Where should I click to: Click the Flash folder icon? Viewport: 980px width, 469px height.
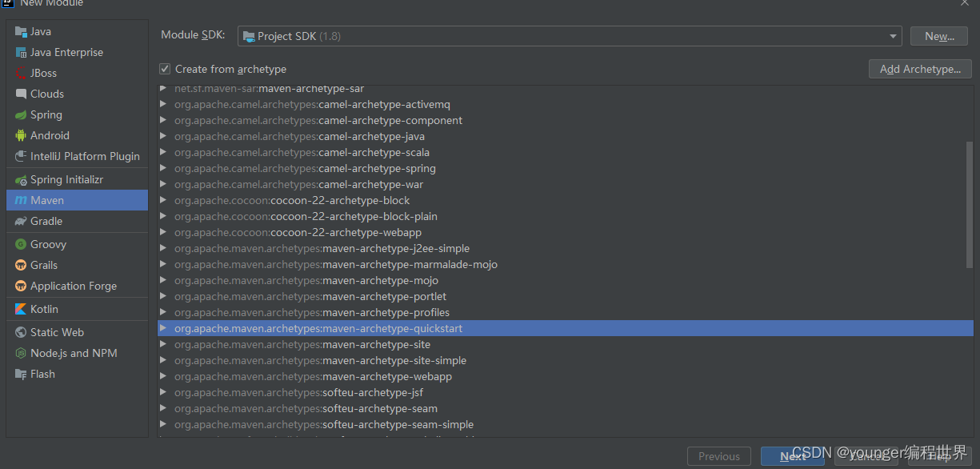21,375
